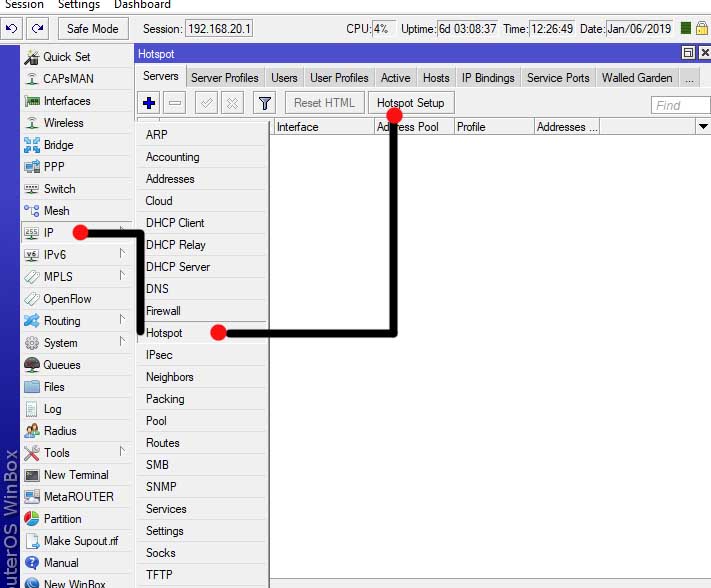Screen dimensions: 711x588
Task: Select Pool from IP submenu
Action: [x=202, y=421]
